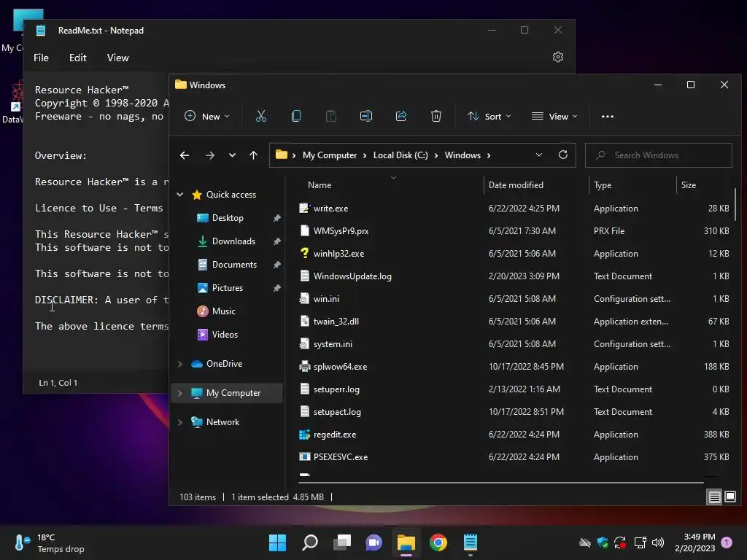The width and height of the screenshot is (747, 560).
Task: Open Windows Security shield tray icon
Action: (603, 542)
